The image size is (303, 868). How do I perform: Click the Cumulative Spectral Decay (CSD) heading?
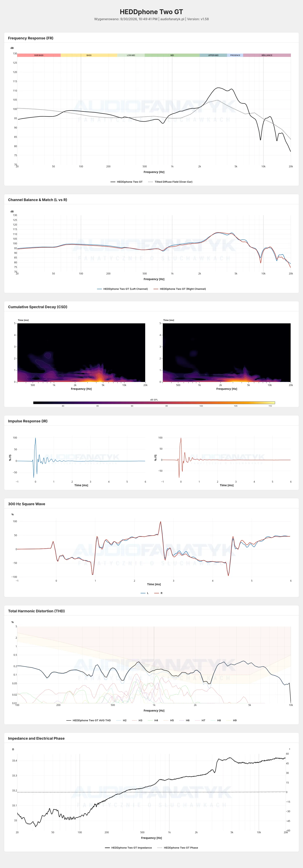tap(38, 307)
